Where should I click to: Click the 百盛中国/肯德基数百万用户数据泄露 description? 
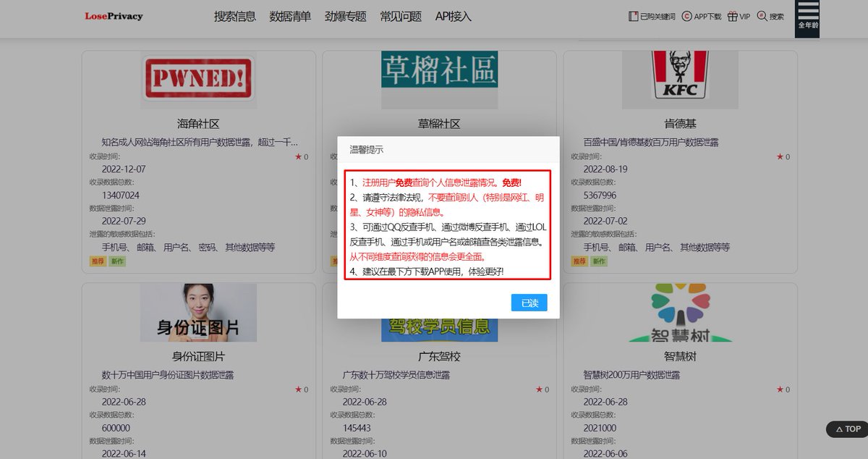[651, 143]
